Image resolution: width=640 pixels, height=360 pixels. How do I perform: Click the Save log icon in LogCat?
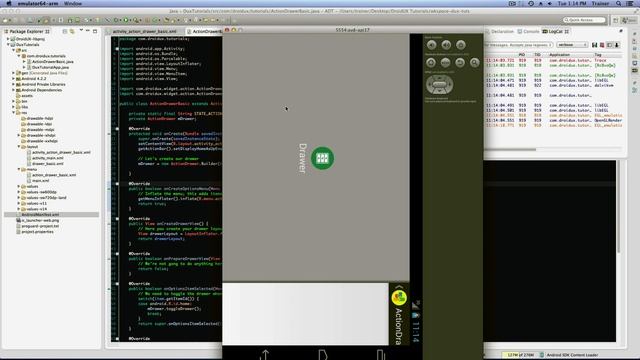coord(594,45)
